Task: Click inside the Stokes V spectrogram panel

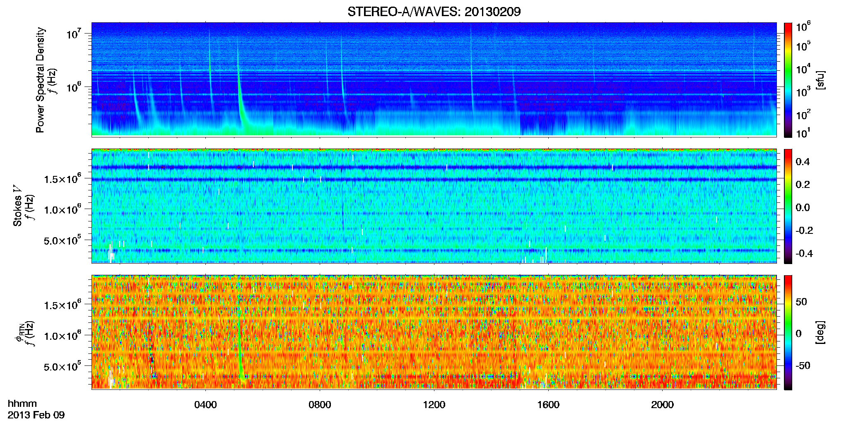Action: click(x=434, y=206)
